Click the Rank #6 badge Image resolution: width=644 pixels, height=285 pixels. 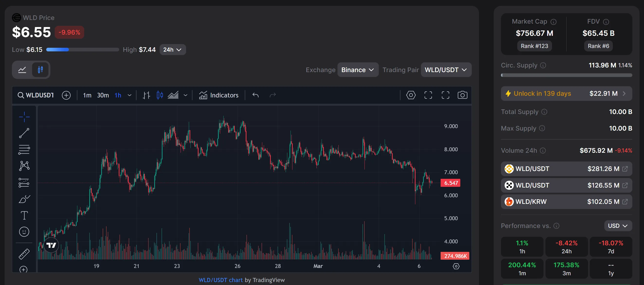point(598,46)
